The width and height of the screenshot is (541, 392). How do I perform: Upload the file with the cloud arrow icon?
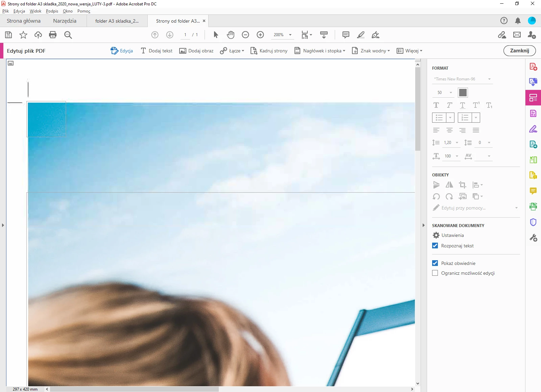tap(38, 35)
